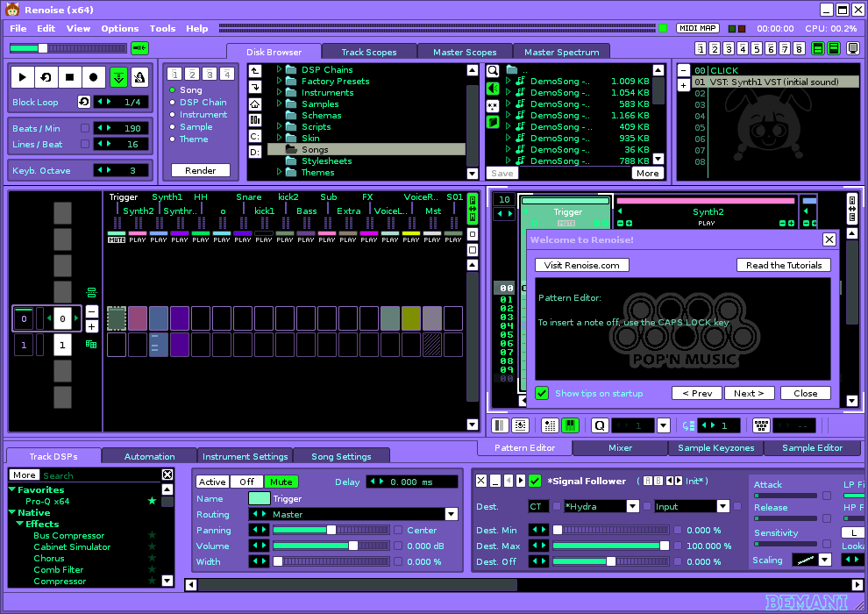
Task: Uncheck Show tips on startup
Action: tap(542, 393)
